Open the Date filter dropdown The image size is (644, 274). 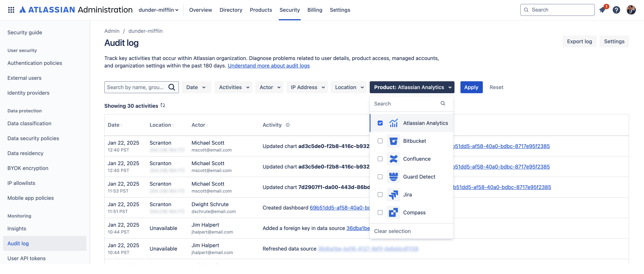click(x=196, y=87)
